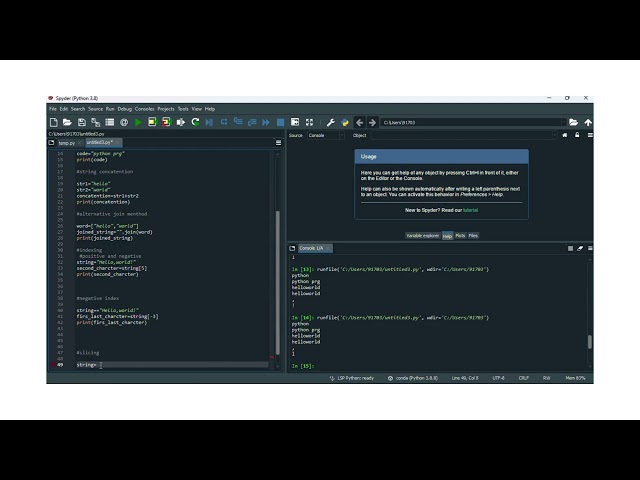The height and width of the screenshot is (480, 640).
Task: Open a file using the folder icon
Action: [x=67, y=122]
